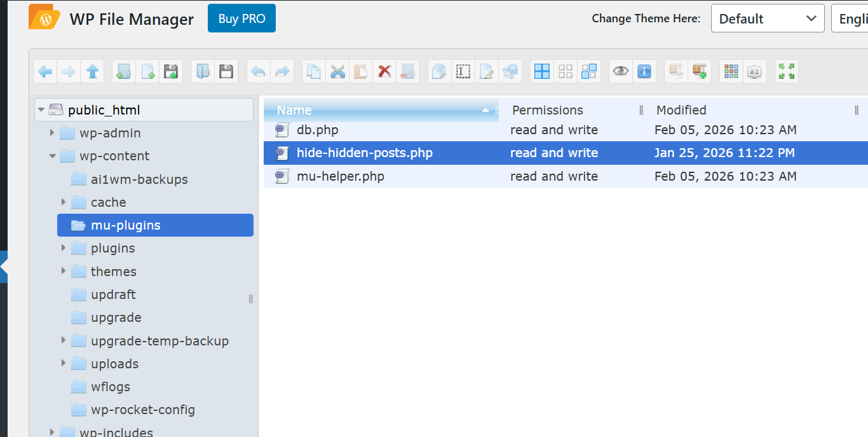Enter fullscreen with green arrows icon
This screenshot has height=437, width=868.
(x=787, y=71)
